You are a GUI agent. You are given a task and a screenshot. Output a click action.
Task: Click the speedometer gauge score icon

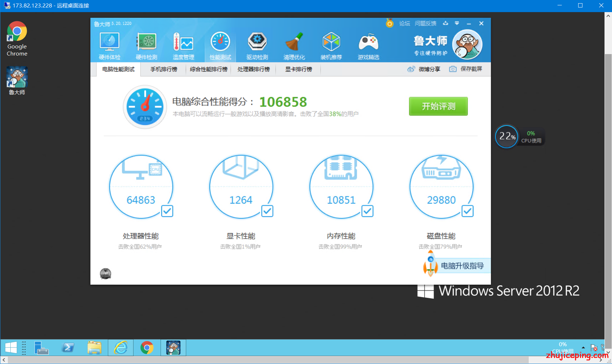click(145, 107)
